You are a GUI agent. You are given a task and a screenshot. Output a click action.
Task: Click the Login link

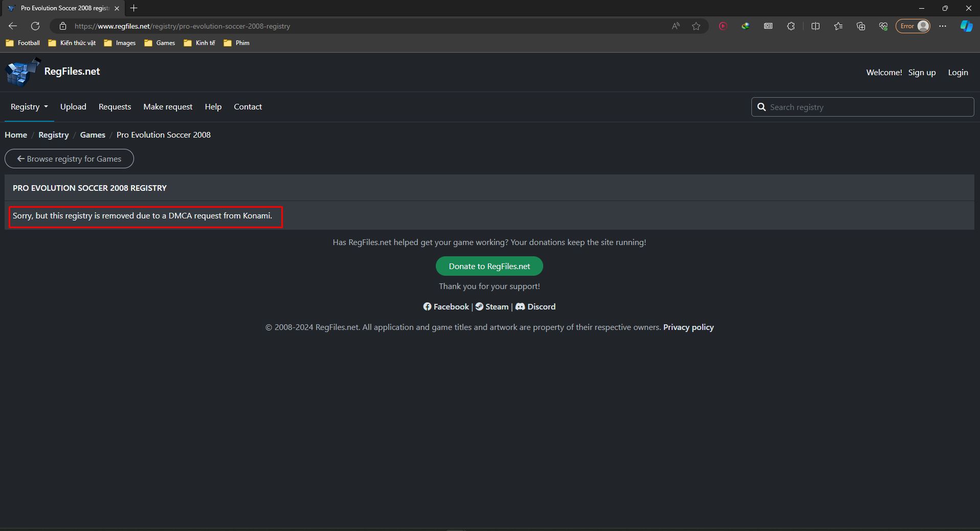pyautogui.click(x=957, y=73)
